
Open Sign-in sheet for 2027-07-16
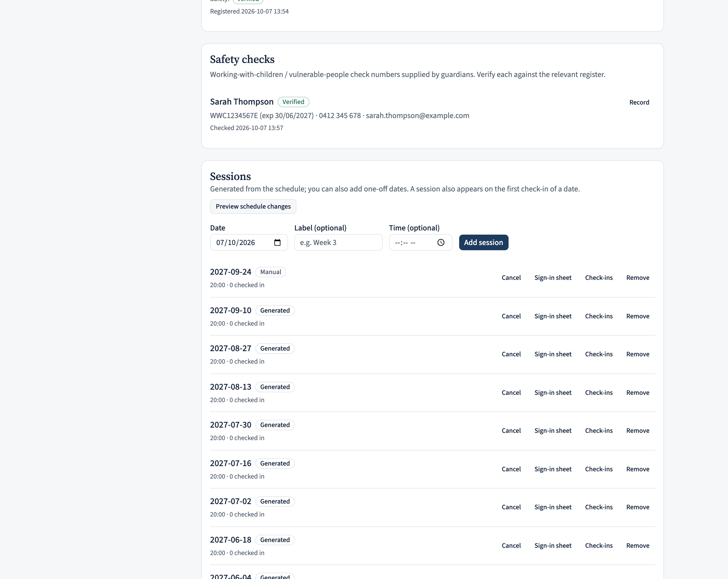[553, 469]
